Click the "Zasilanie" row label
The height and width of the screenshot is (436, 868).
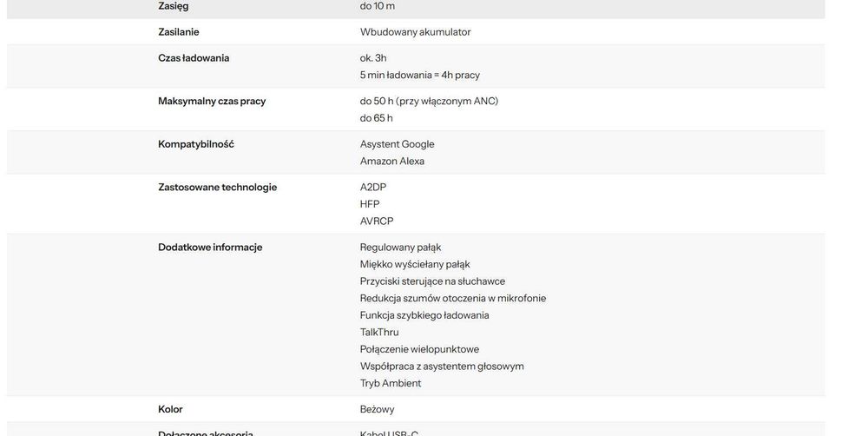tap(178, 32)
